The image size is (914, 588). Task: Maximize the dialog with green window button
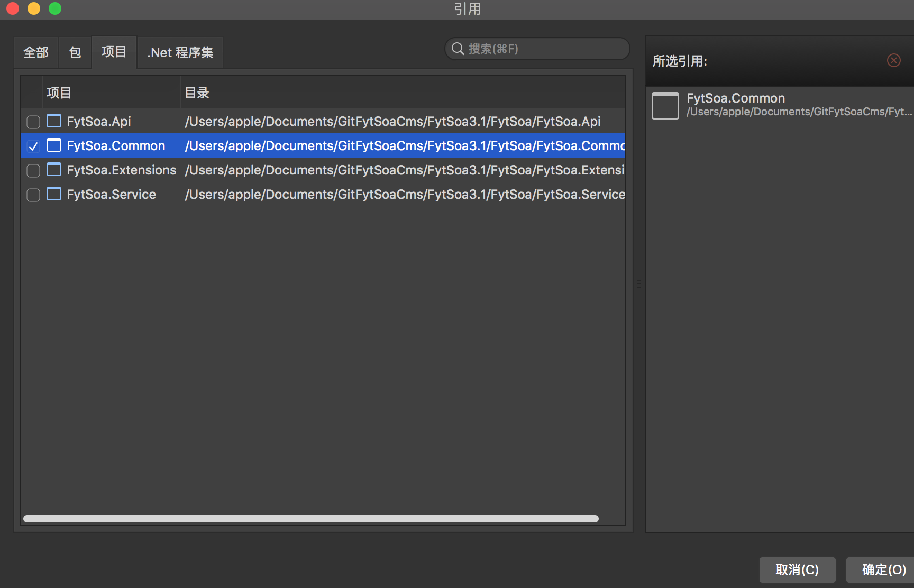[x=55, y=8]
